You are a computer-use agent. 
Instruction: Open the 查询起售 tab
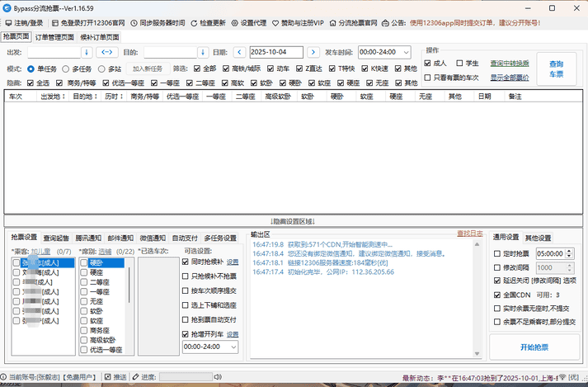[x=56, y=238]
